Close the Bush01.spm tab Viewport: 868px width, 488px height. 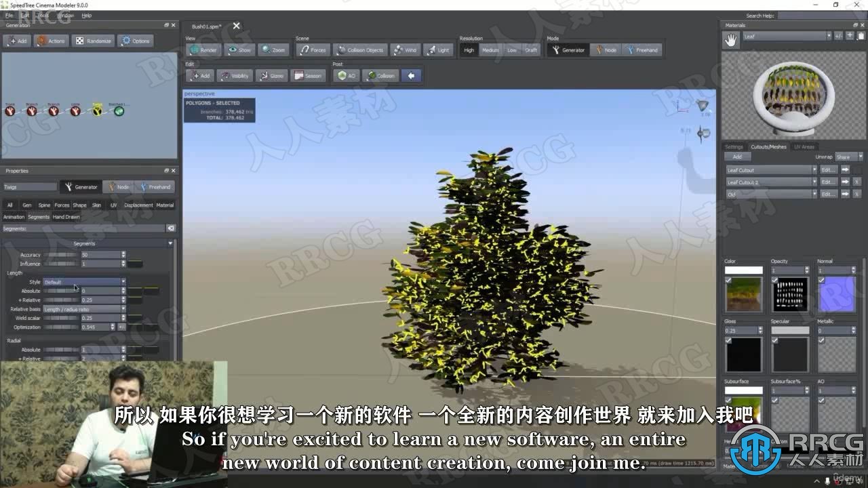click(x=236, y=26)
